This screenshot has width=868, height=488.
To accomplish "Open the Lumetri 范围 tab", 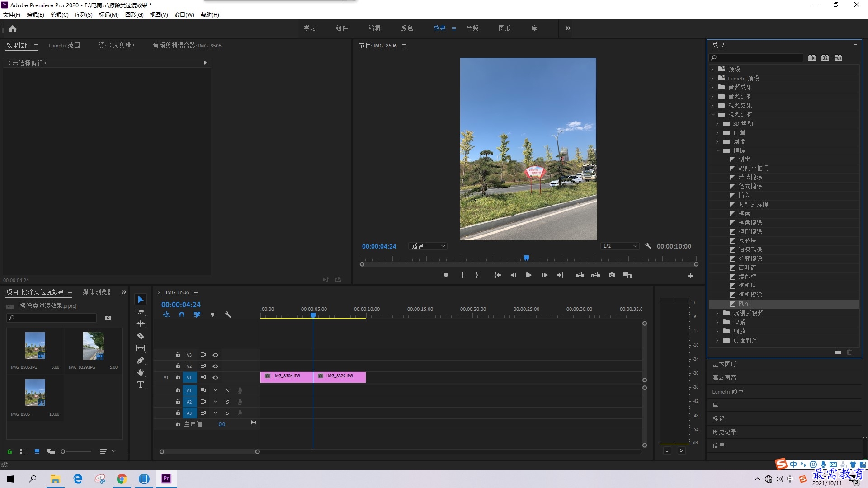I will pos(64,46).
